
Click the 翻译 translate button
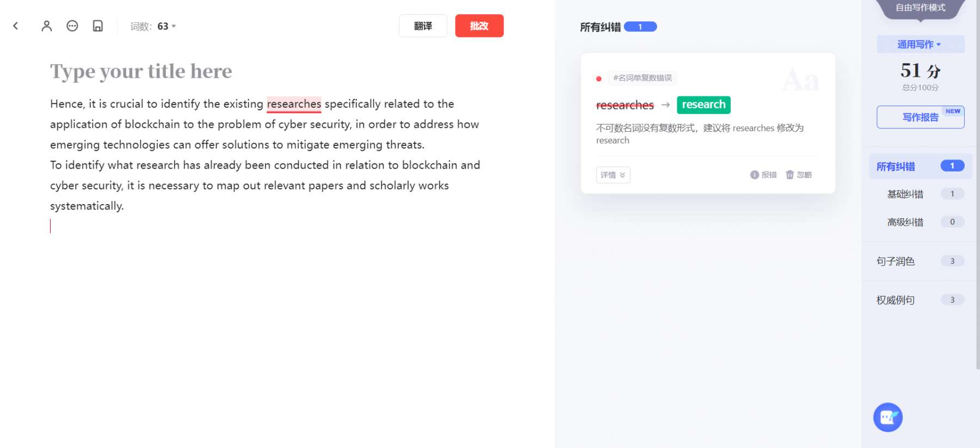[423, 26]
